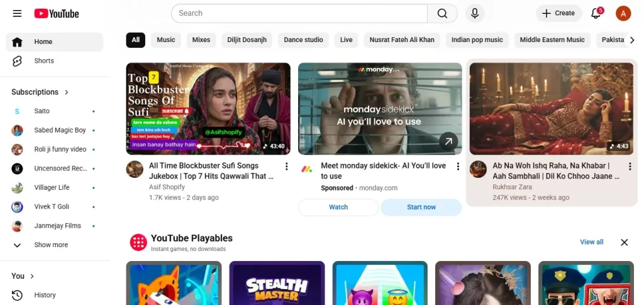Screen dimensions: 644x305
Task: Dismiss the YouTube Playables section
Action: (625, 242)
